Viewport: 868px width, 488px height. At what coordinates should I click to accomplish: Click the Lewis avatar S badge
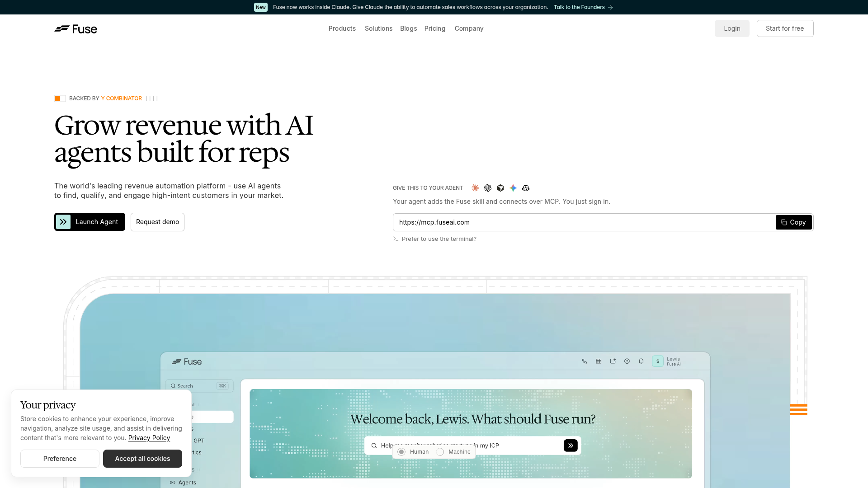658,361
